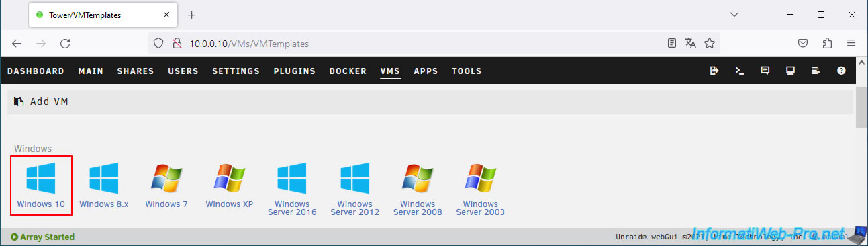Click the Windows Server 2008 text link
This screenshot has height=246, width=868.
click(x=418, y=208)
